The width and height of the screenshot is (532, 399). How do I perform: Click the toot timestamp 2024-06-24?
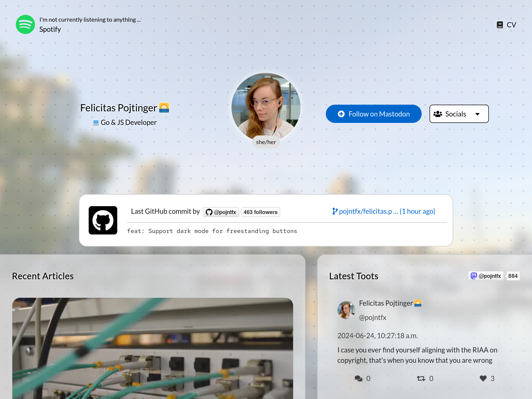tap(378, 335)
